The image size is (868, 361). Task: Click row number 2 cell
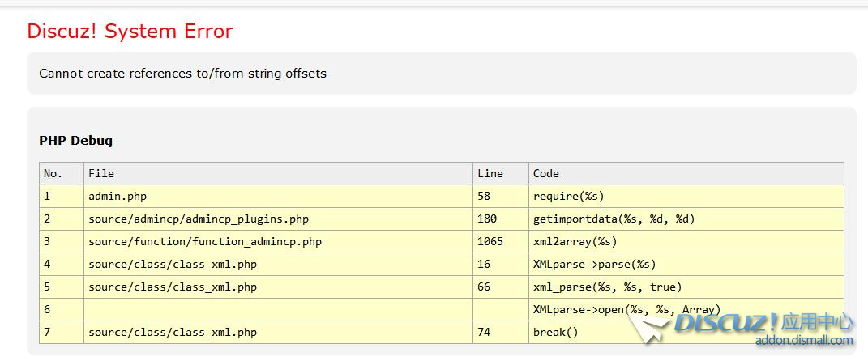click(x=62, y=219)
